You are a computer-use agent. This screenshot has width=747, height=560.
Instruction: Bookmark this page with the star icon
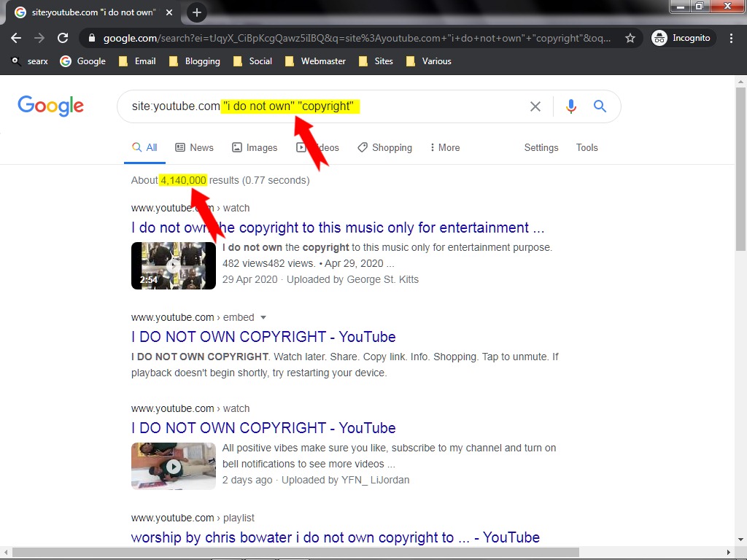(x=630, y=38)
